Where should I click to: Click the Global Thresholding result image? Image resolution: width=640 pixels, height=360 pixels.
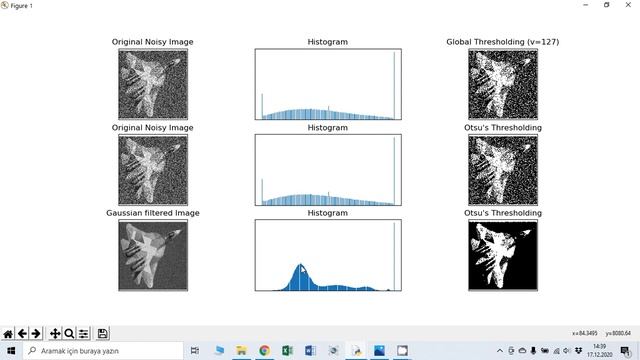click(x=503, y=84)
